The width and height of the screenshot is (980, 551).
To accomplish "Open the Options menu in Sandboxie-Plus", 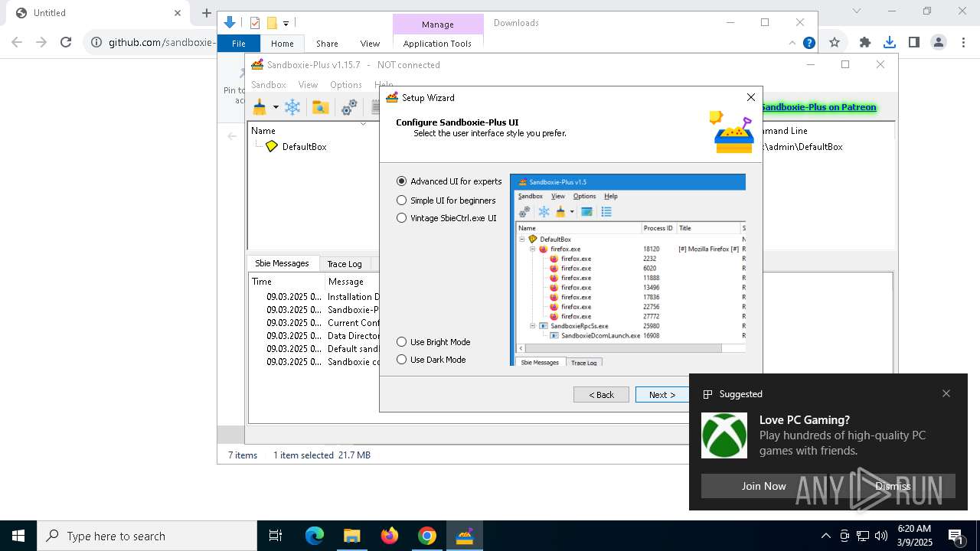I will 346,85.
